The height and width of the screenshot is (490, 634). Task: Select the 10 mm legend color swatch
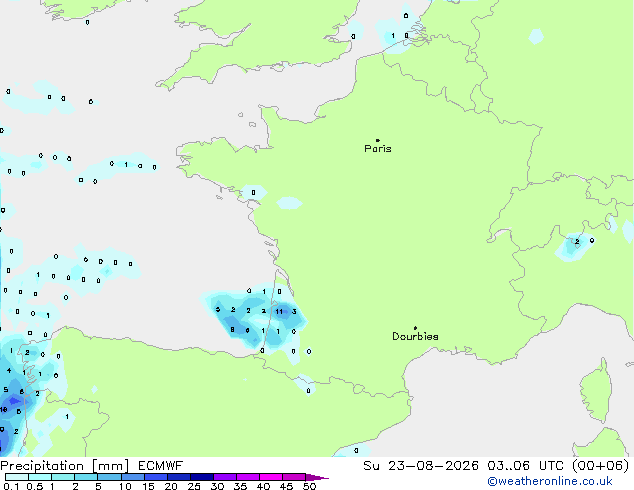click(132, 477)
